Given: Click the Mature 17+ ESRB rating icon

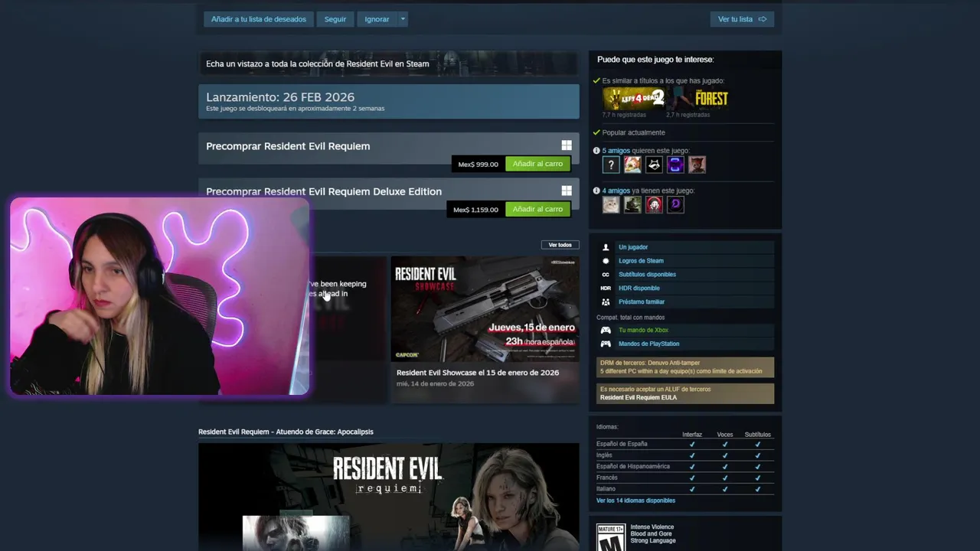Looking at the screenshot, I should click(611, 537).
